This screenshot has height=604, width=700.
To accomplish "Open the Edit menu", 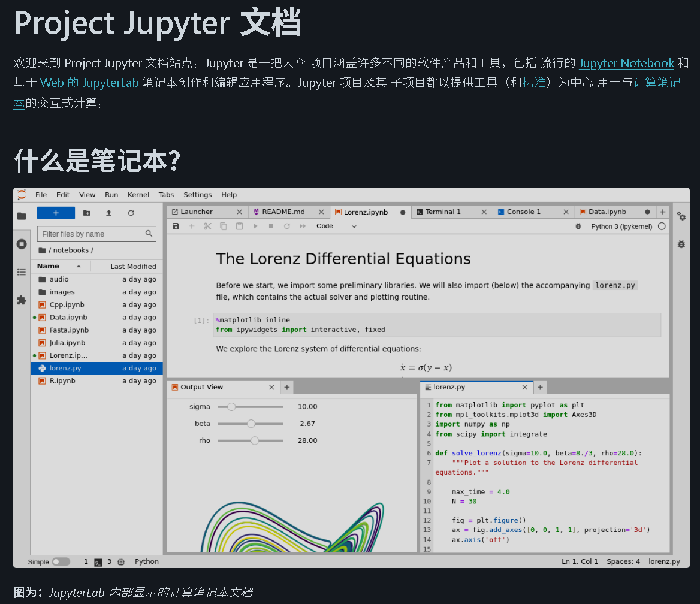I will [63, 195].
